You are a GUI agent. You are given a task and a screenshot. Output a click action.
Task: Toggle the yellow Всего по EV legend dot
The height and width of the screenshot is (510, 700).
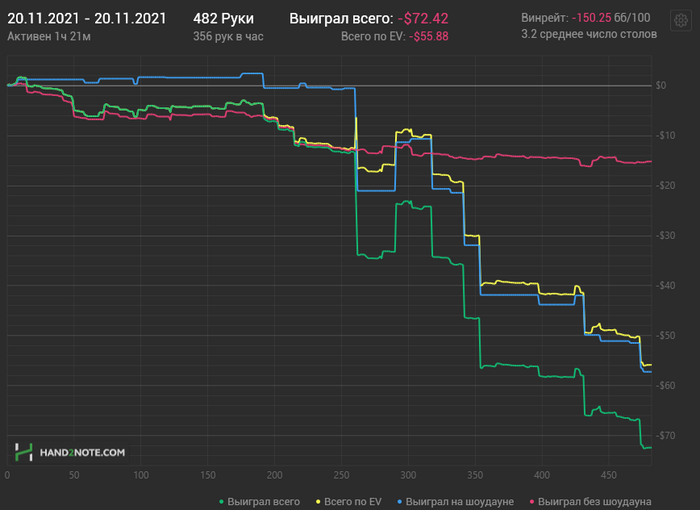coord(318,502)
